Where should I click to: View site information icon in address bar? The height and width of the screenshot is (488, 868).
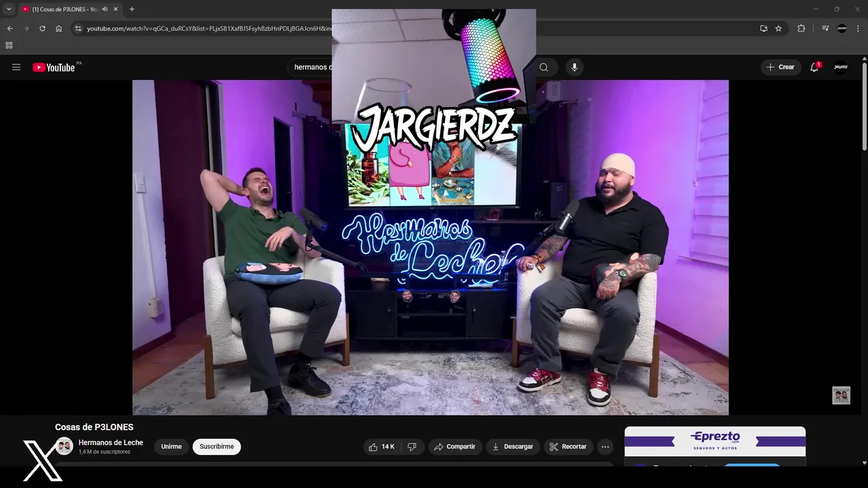click(x=78, y=28)
